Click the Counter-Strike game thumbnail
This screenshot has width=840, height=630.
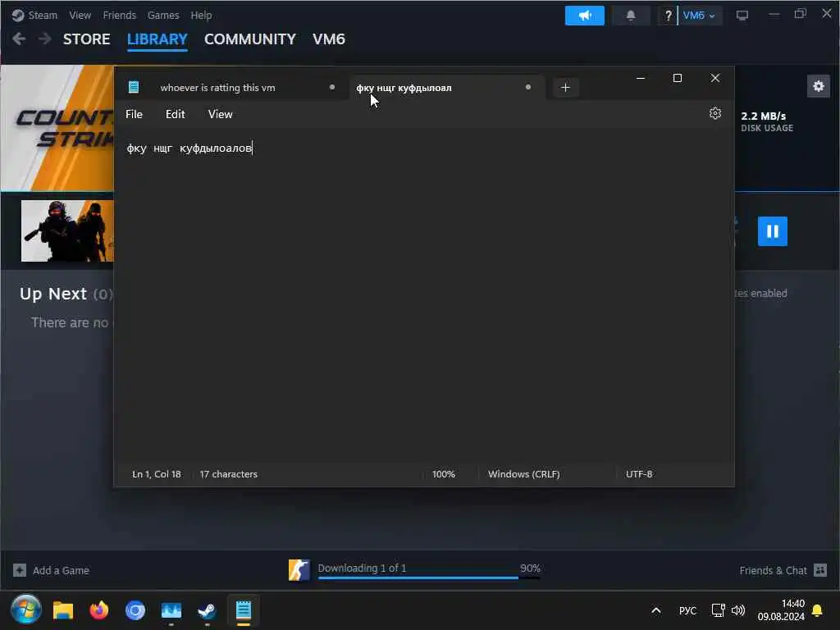tap(67, 231)
